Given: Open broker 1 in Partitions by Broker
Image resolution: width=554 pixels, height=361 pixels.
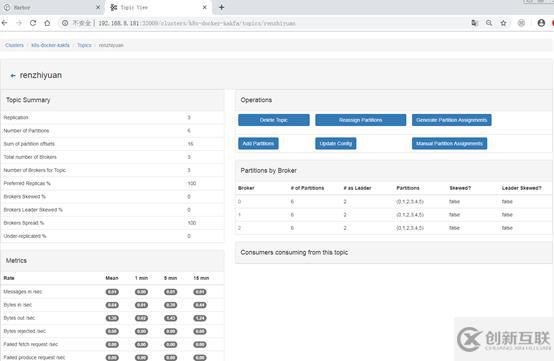Looking at the screenshot, I should (x=240, y=215).
